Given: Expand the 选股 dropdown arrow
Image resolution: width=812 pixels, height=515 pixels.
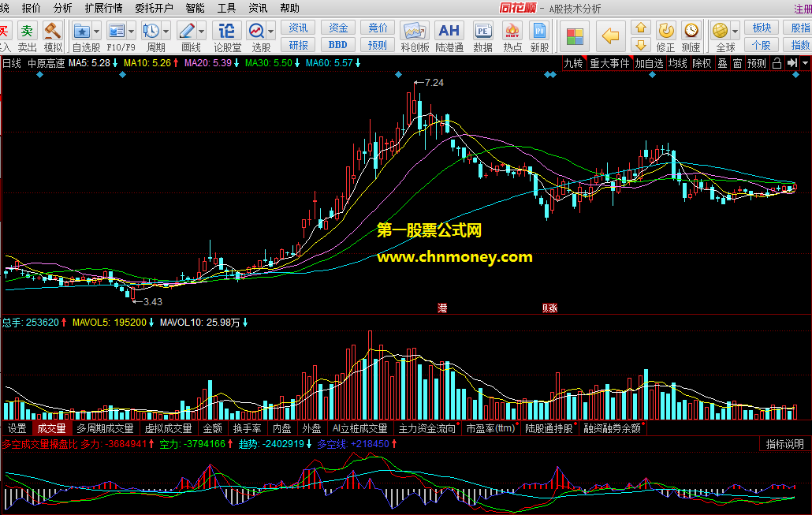Looking at the screenshot, I should (x=271, y=32).
